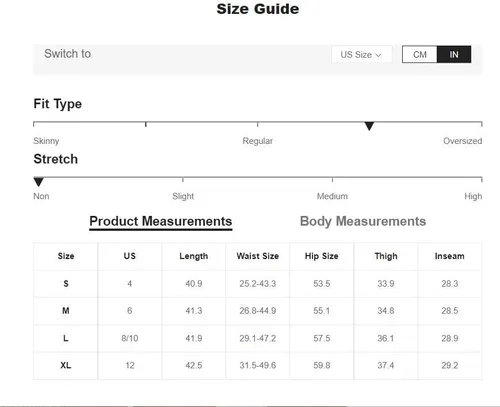Switch units to CM
This screenshot has width=500, height=407.
(420, 54)
